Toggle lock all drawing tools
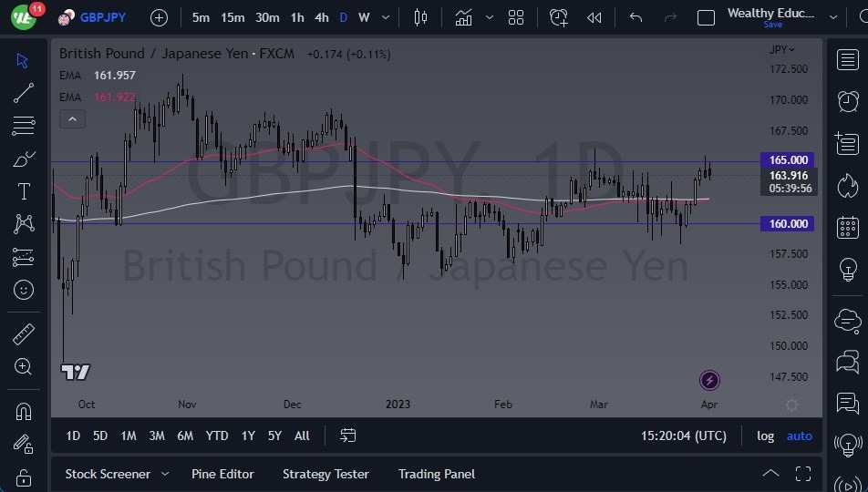The height and width of the screenshot is (492, 868). click(x=24, y=477)
